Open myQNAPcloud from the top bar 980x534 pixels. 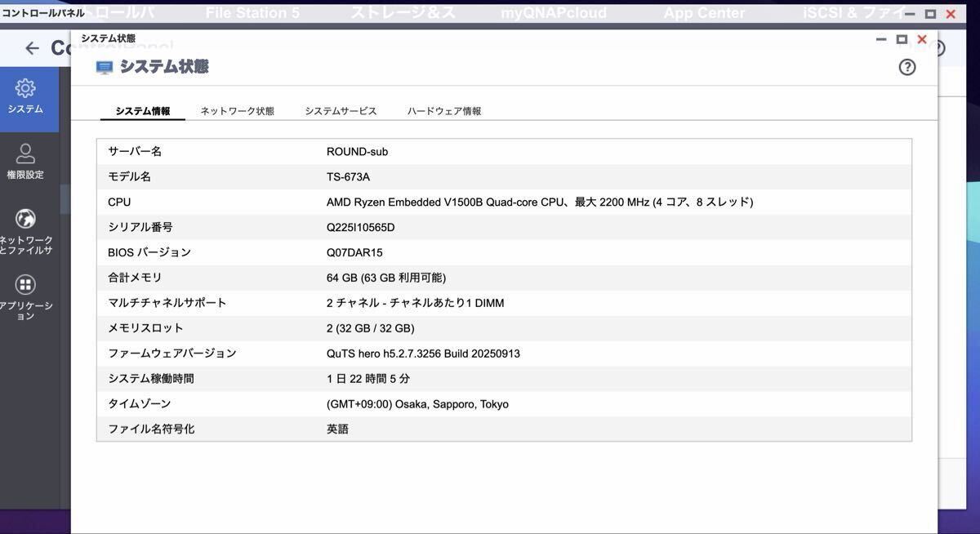click(x=554, y=12)
